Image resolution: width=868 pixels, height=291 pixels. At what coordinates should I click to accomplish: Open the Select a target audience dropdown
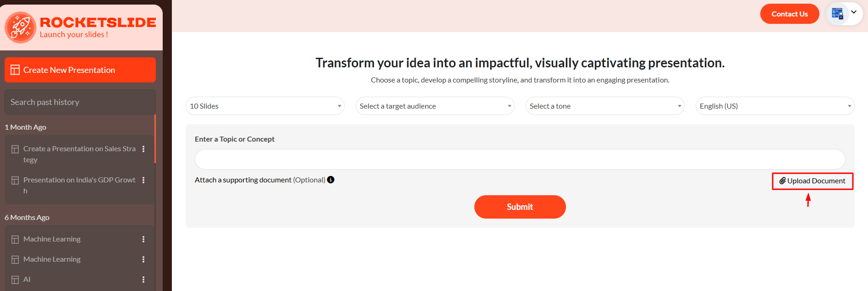click(435, 106)
